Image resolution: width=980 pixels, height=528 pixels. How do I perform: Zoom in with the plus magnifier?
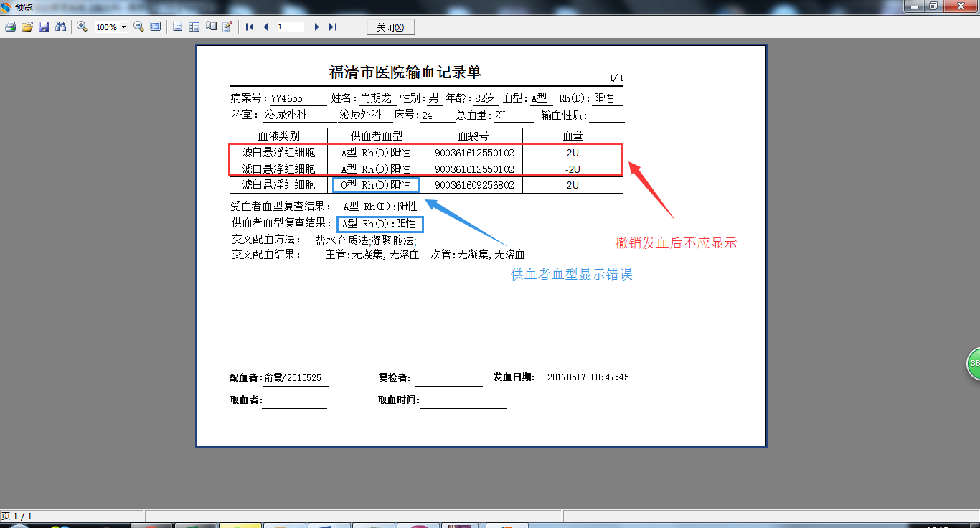point(82,27)
